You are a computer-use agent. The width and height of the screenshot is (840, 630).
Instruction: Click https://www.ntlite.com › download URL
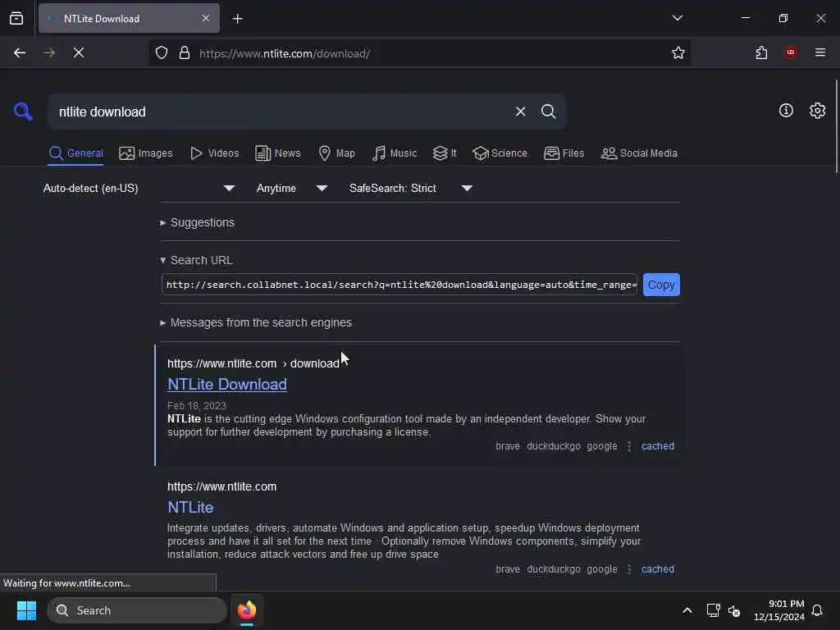(x=253, y=363)
